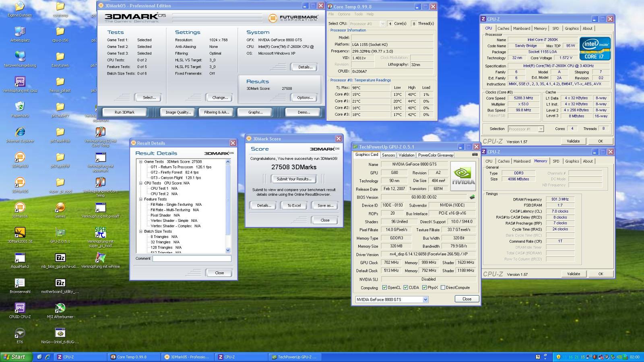Screen dimensions: 644x362
Task: Click the Close button in GPU-Z
Action: coord(467,299)
